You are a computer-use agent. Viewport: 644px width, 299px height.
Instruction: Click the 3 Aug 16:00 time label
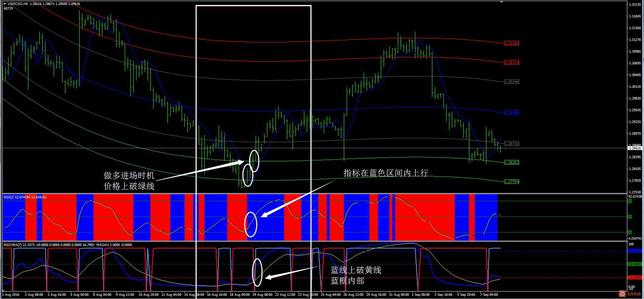(57, 295)
